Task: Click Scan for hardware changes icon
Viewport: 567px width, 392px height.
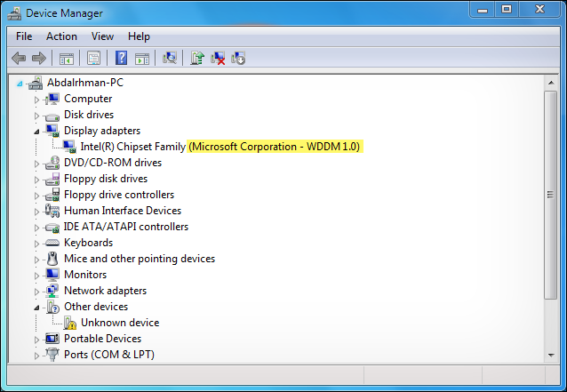Action: [169, 58]
